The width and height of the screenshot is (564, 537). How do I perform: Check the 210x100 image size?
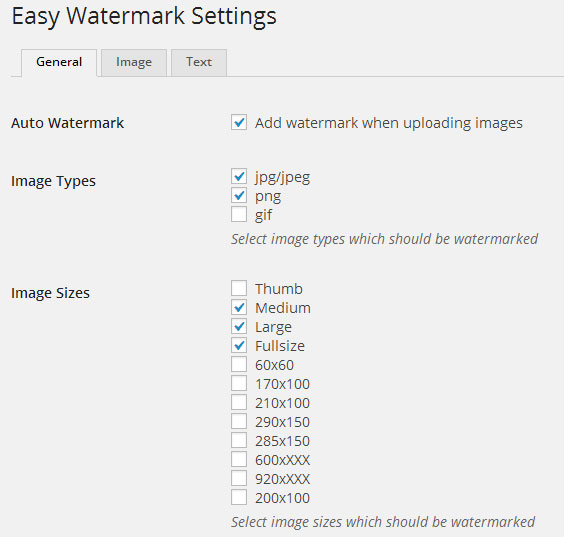point(239,402)
